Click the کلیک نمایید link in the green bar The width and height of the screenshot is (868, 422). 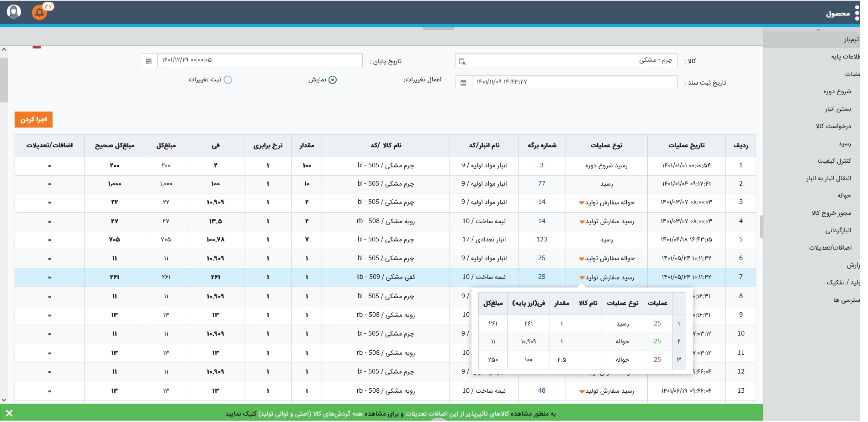tap(241, 414)
